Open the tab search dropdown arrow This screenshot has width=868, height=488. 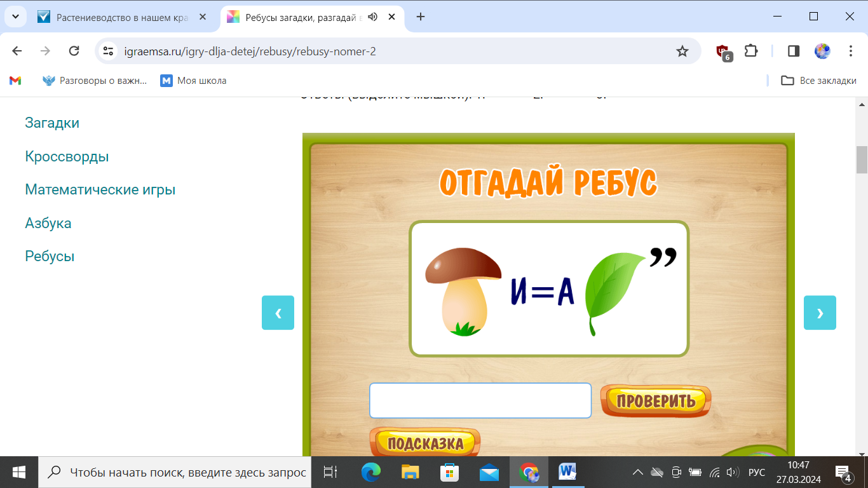15,17
